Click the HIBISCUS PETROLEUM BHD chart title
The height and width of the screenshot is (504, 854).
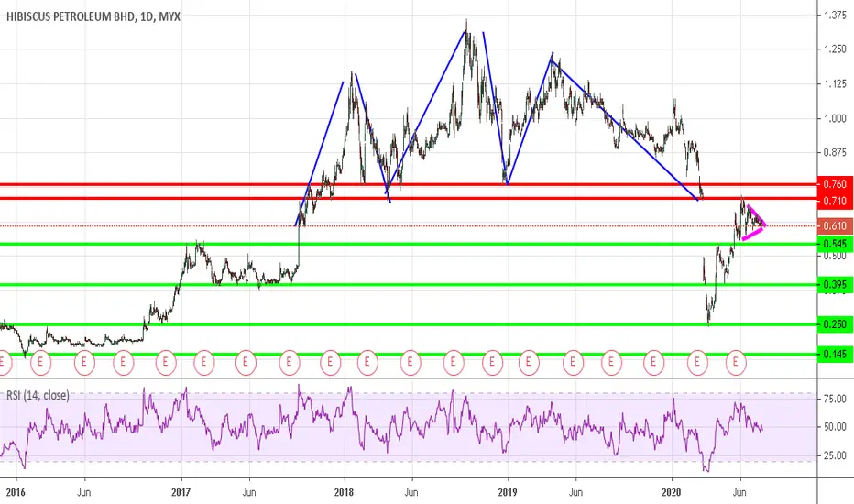[x=93, y=16]
